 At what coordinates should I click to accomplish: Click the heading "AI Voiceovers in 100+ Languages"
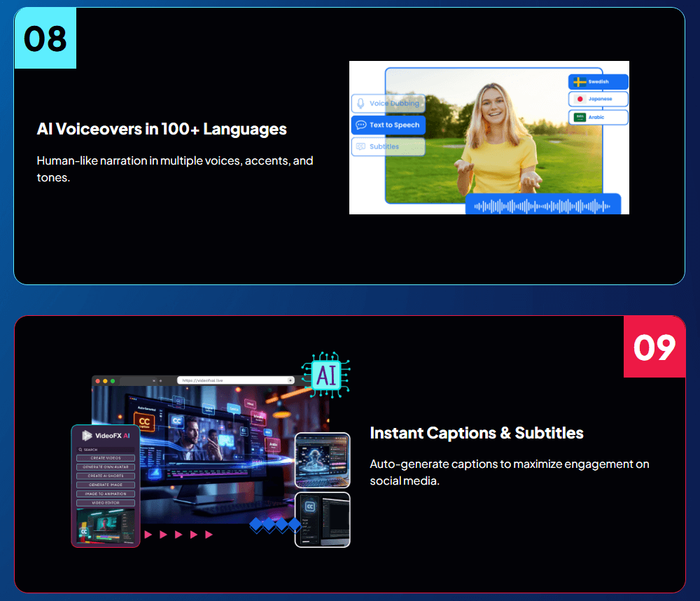[x=162, y=129]
